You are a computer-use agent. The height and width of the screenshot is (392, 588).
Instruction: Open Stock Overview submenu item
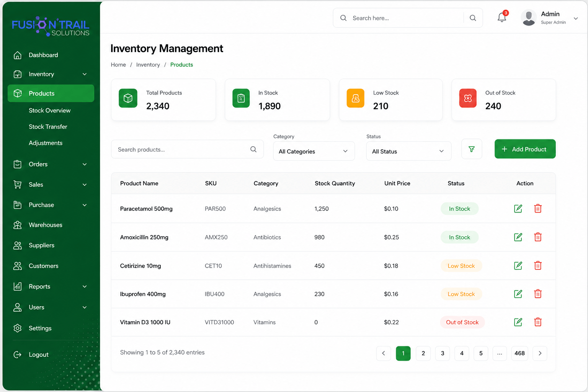click(50, 110)
